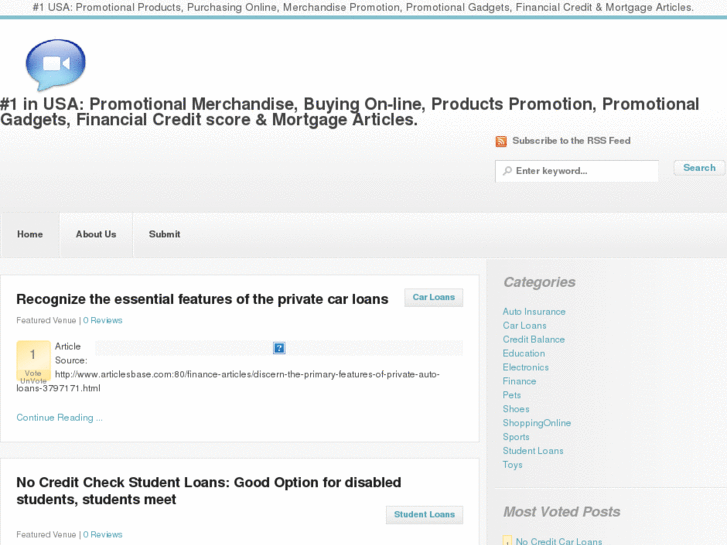Image resolution: width=727 pixels, height=545 pixels.
Task: Select the Auto Insurance category
Action: point(534,312)
